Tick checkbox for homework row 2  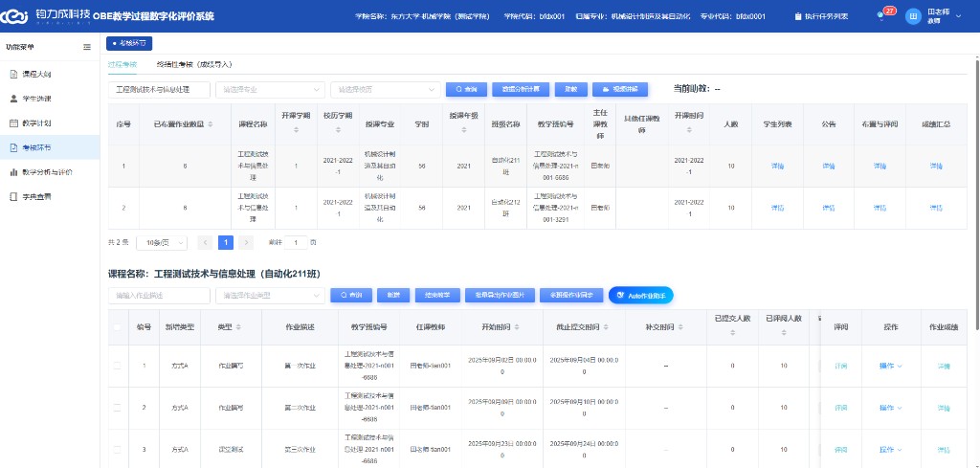(x=118, y=408)
